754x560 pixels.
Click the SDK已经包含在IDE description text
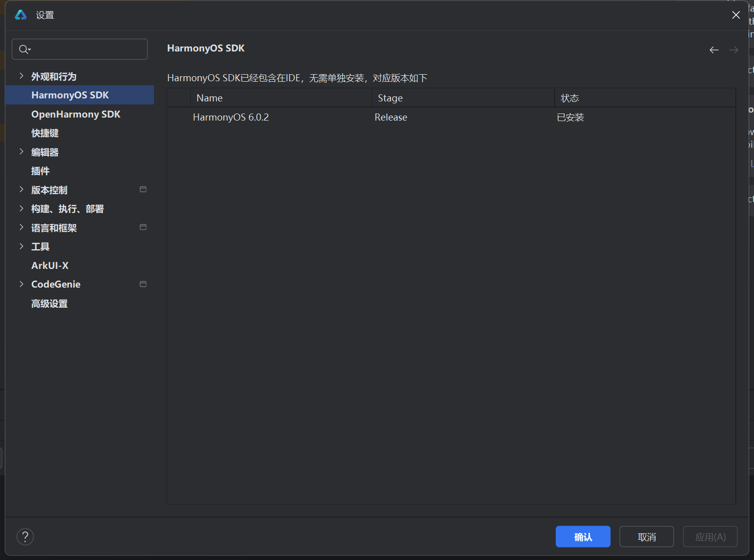pyautogui.click(x=297, y=78)
